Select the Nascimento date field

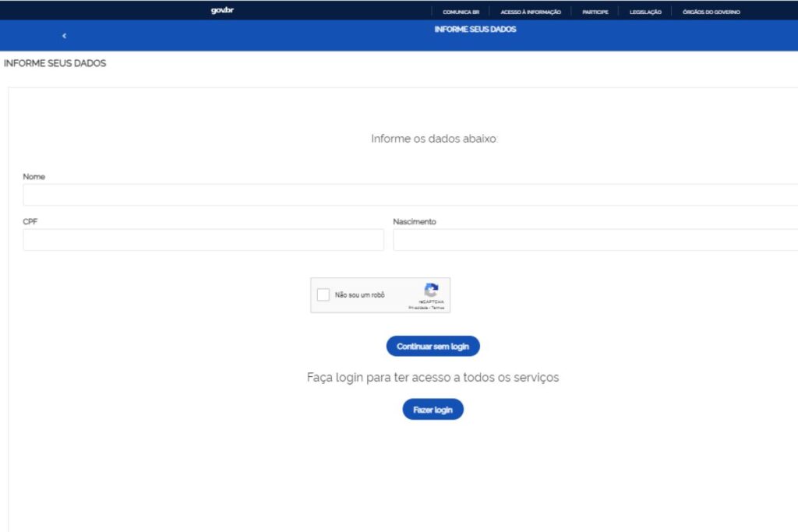(x=594, y=240)
